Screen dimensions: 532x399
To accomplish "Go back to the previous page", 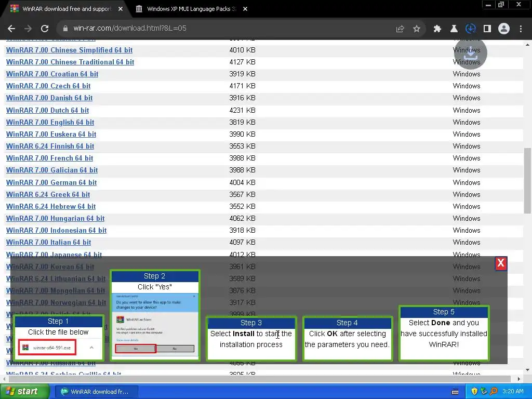I will click(x=11, y=29).
